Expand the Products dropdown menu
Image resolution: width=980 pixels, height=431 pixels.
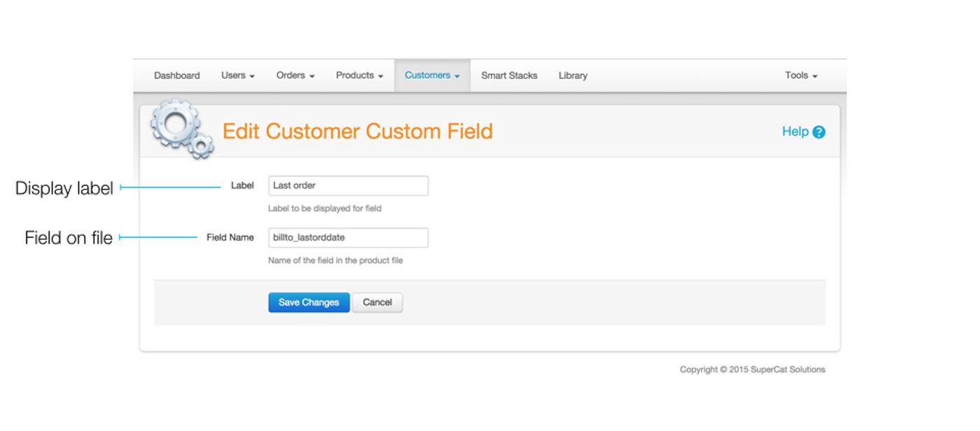point(359,76)
